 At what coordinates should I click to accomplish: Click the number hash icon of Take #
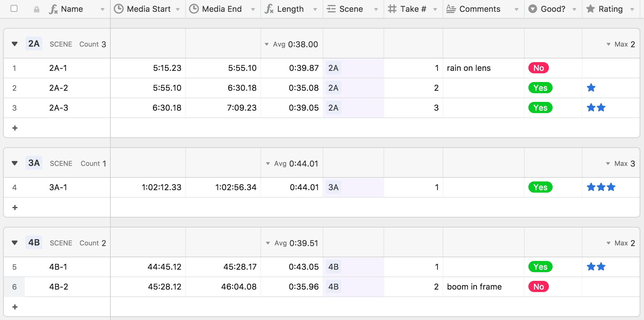pos(392,9)
